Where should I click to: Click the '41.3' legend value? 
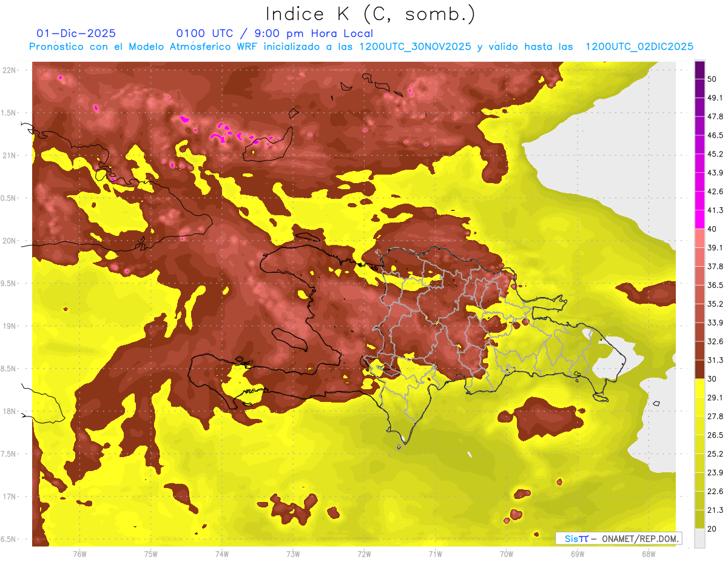715,210
